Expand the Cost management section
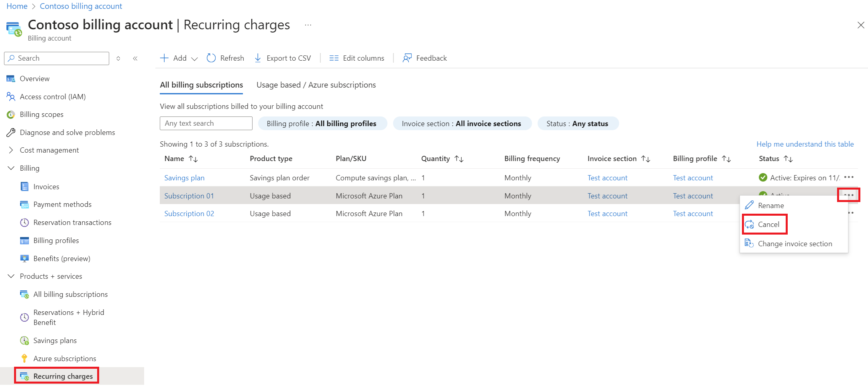Screen dimensions: 868x386 pyautogui.click(x=11, y=150)
